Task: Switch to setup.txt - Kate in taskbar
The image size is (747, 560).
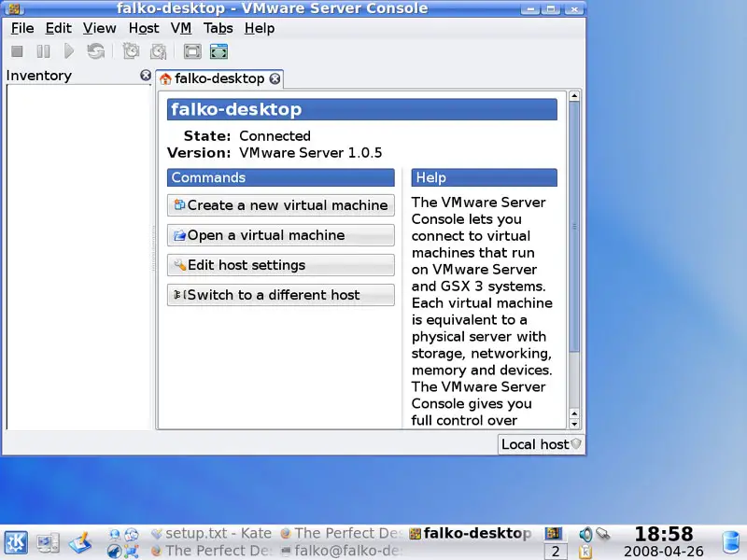Action: [x=211, y=533]
